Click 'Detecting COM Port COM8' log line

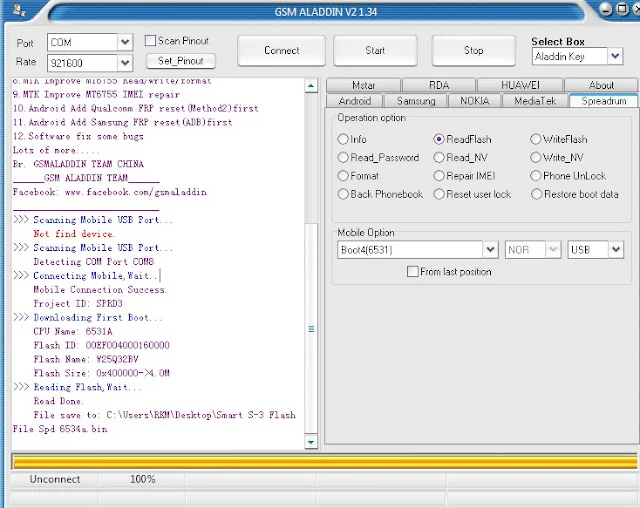click(x=93, y=262)
